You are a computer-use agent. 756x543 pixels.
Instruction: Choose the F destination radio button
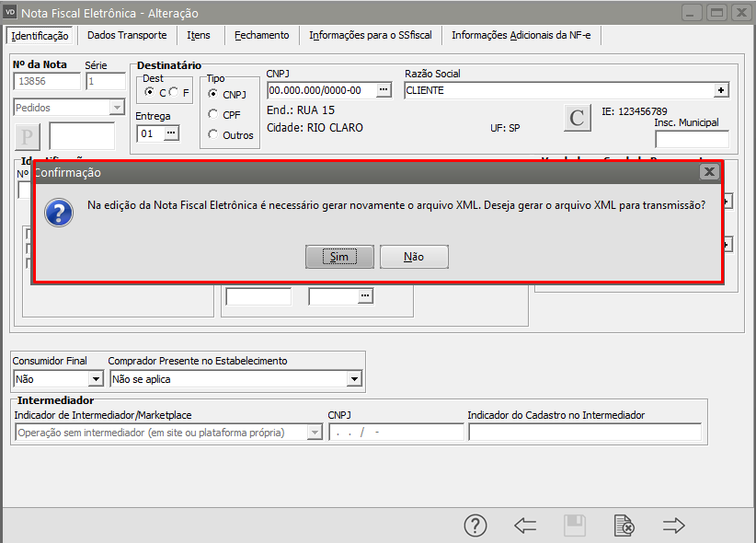pyautogui.click(x=174, y=93)
